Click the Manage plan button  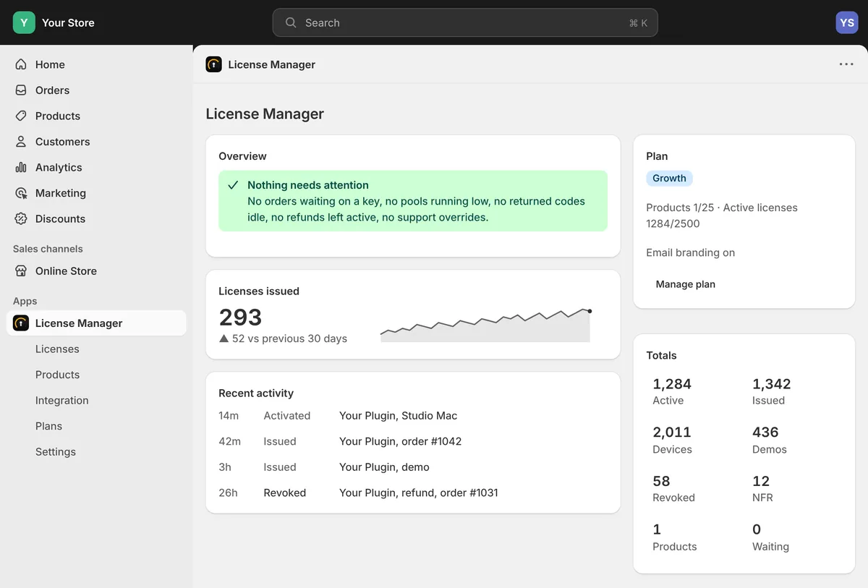tap(685, 284)
